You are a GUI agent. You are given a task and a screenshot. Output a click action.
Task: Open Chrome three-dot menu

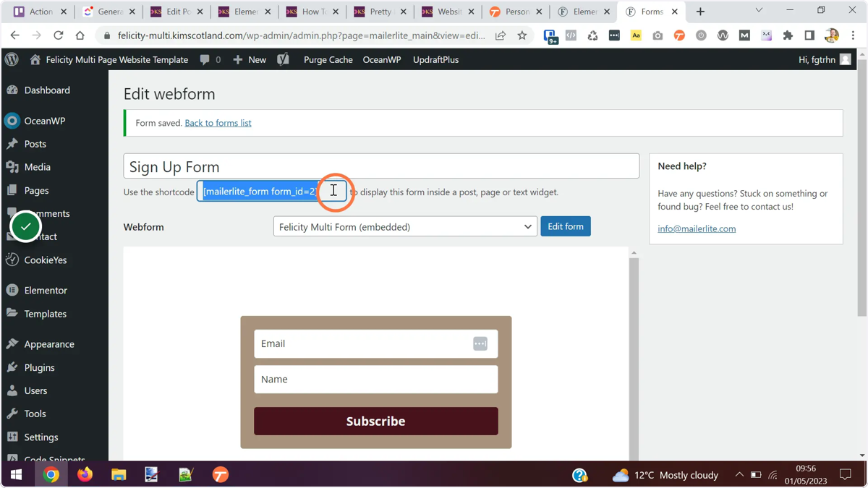853,35
